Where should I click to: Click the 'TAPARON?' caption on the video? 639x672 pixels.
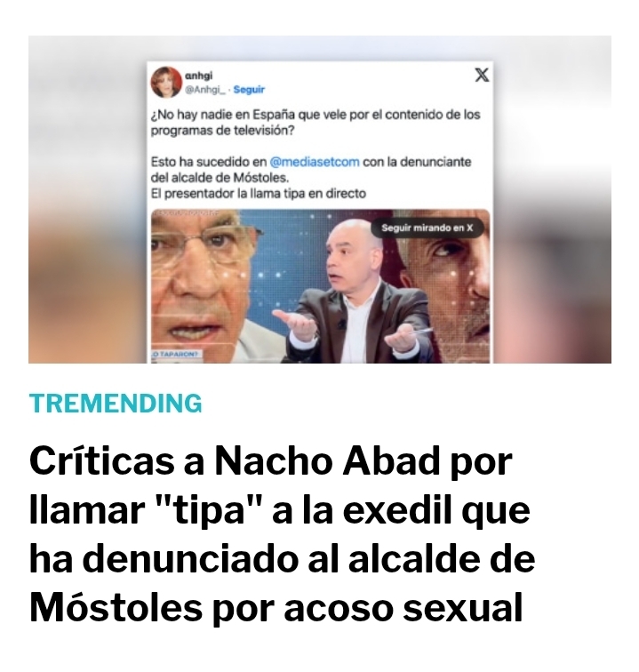click(x=177, y=355)
